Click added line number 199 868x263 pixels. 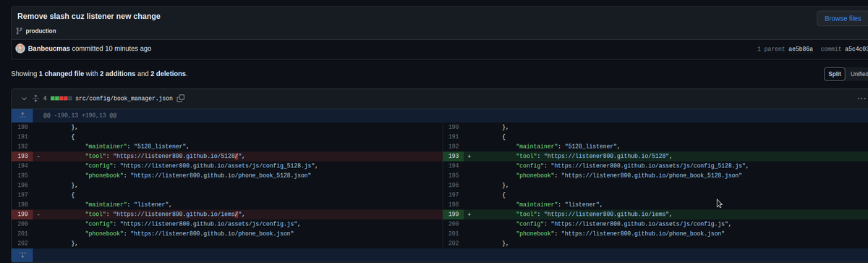pos(454,214)
